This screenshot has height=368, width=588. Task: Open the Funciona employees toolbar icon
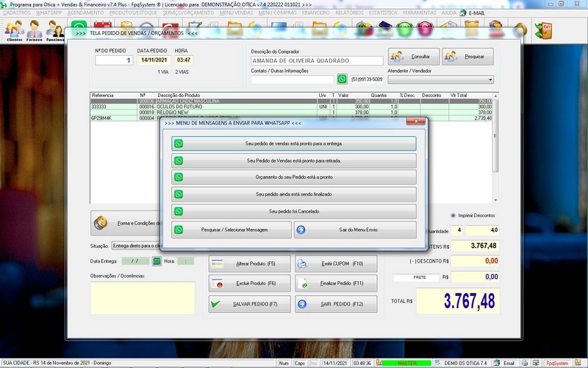click(x=54, y=30)
